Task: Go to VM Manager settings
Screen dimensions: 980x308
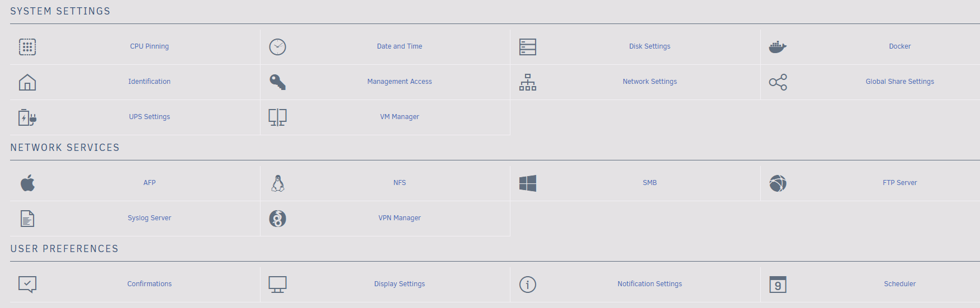Action: [x=399, y=117]
